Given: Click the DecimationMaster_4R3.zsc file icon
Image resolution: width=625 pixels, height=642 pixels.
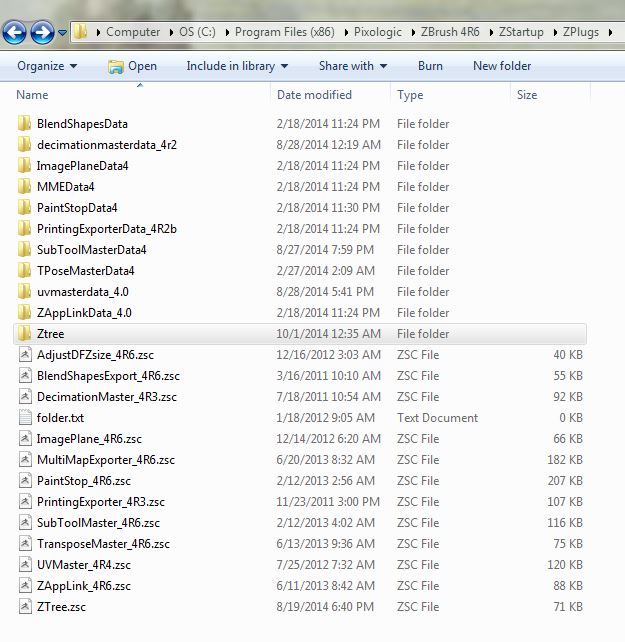Looking at the screenshot, I should click(x=25, y=396).
